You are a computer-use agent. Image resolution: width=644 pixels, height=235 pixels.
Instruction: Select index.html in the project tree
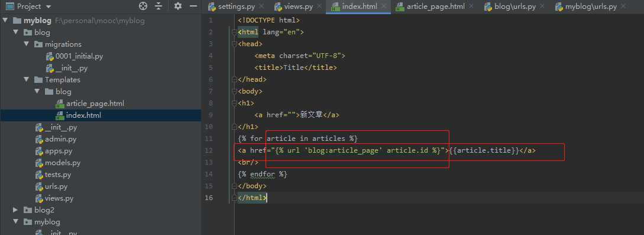tap(83, 115)
